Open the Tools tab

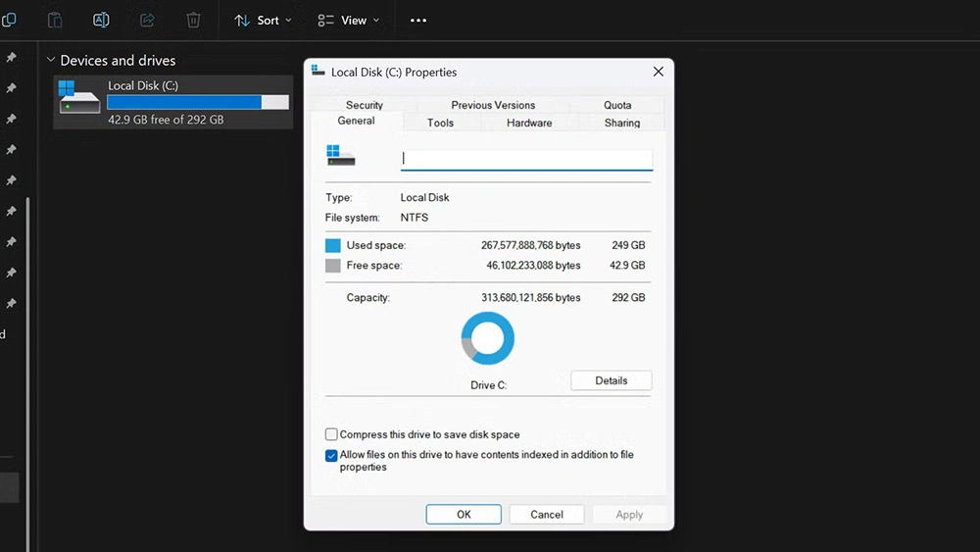(x=440, y=123)
